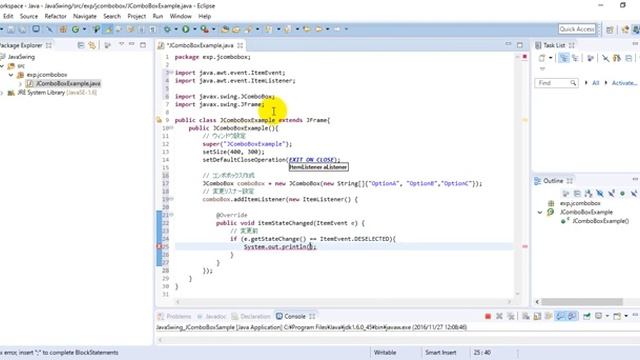This screenshot has width=640, height=360.
Task: Click the Help menu
Action: pos(204,16)
